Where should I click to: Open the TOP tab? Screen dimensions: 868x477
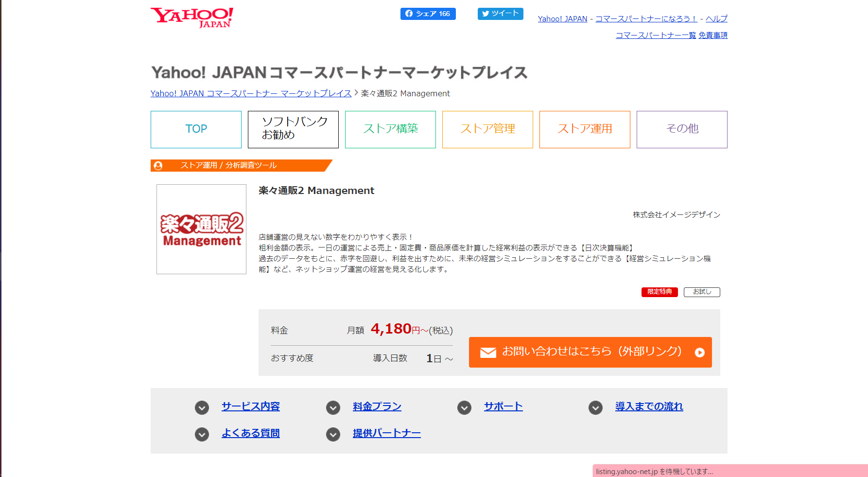coord(196,129)
